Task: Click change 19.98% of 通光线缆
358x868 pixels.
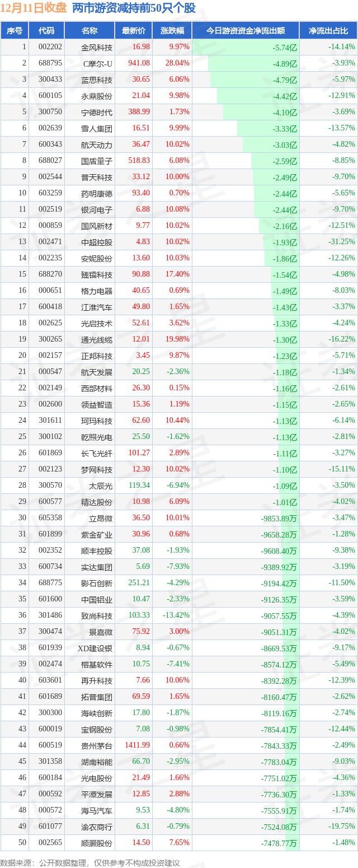Action: pos(178,339)
